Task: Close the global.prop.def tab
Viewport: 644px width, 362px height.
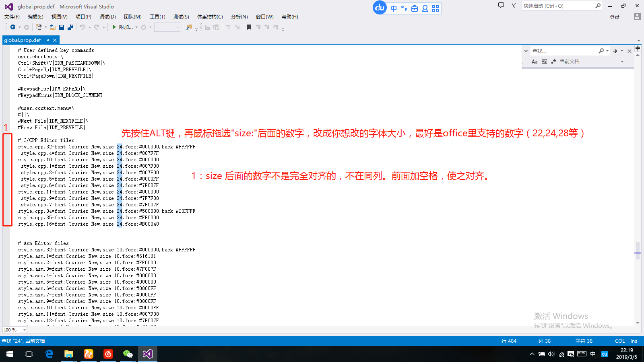Action: coord(55,40)
